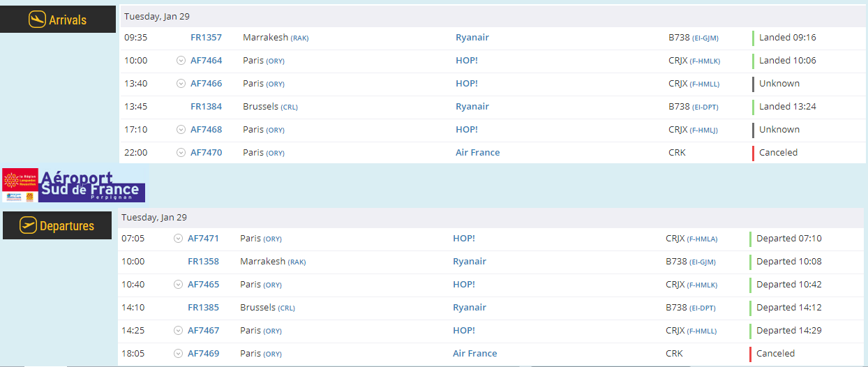This screenshot has height=367, width=868.
Task: Click 'Departed 07:10' status text
Action: point(789,239)
